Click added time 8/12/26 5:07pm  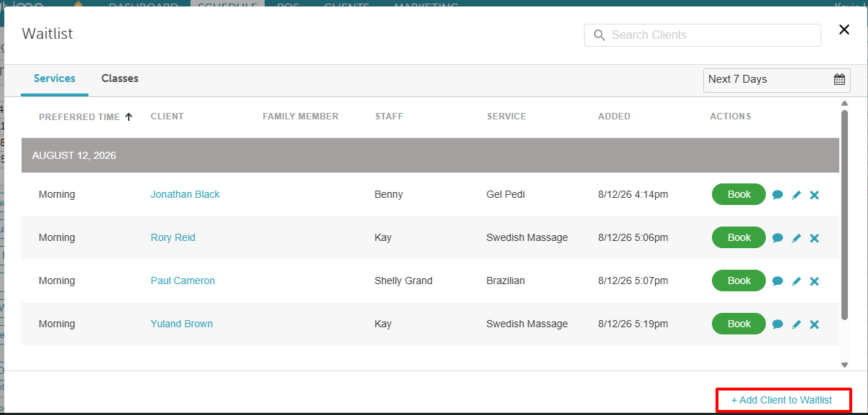point(633,281)
